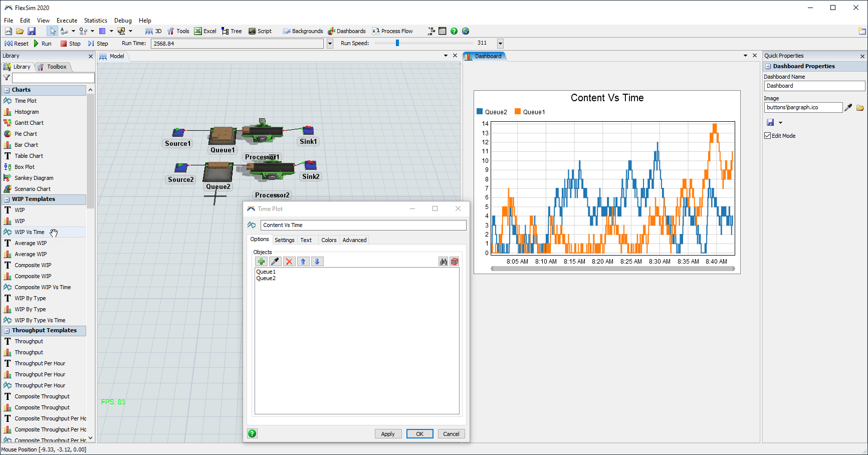Select Composite WIP Vs Time template
Image resolution: width=868 pixels, height=455 pixels.
pyautogui.click(x=43, y=287)
